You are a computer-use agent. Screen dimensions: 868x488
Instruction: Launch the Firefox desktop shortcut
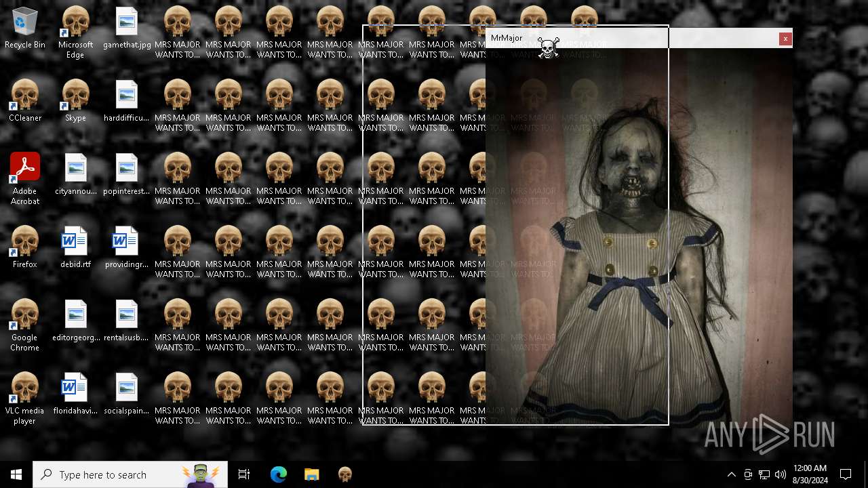click(x=25, y=247)
